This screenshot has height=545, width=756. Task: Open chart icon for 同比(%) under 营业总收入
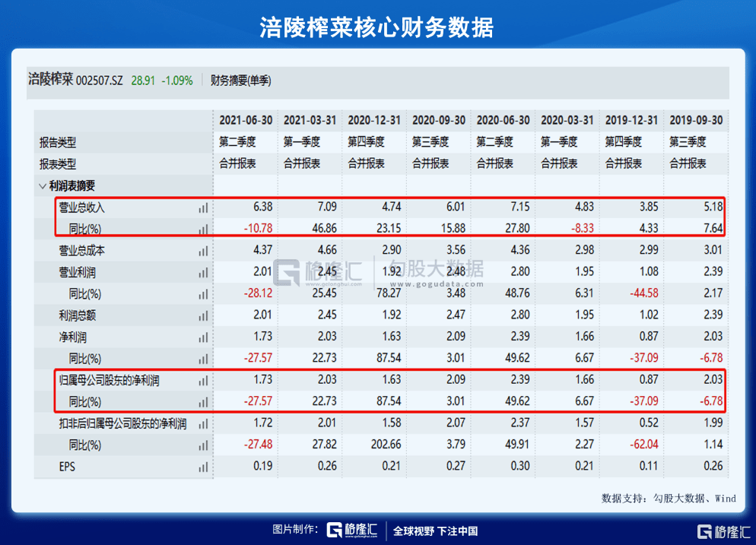point(203,229)
